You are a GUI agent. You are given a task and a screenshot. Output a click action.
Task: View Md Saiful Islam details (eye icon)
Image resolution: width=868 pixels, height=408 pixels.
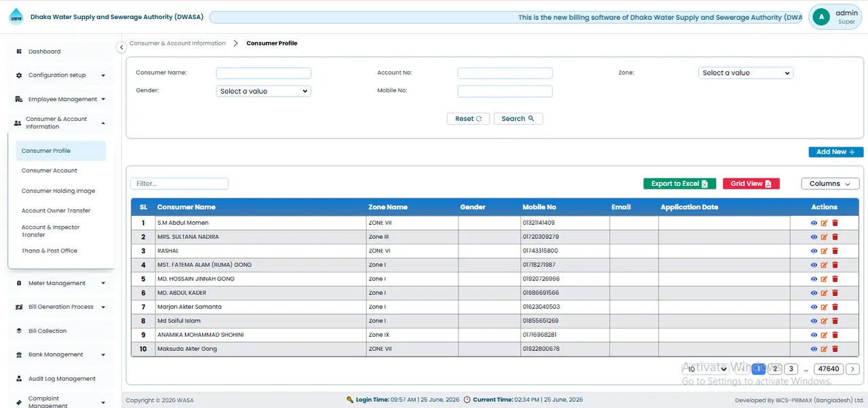coord(814,321)
